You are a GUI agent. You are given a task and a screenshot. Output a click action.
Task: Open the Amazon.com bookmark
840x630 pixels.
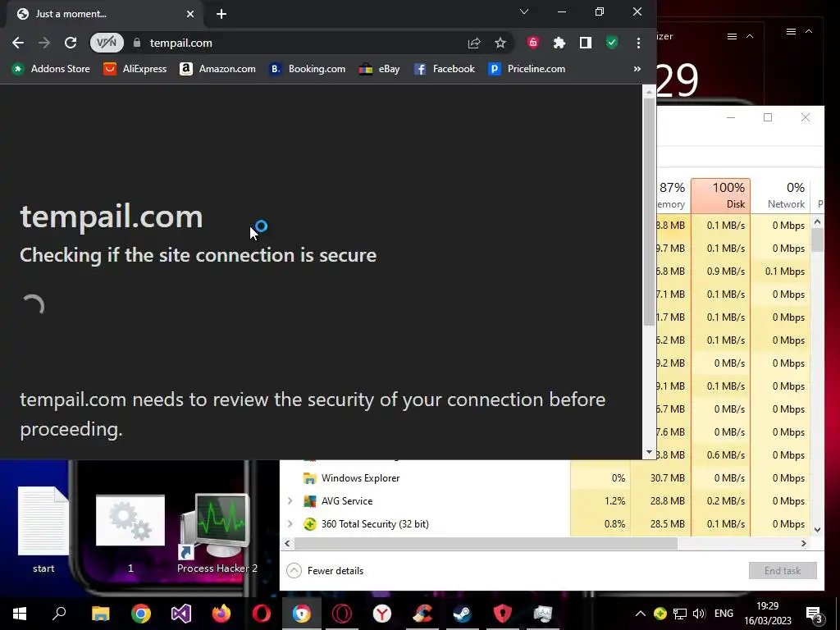pos(217,69)
